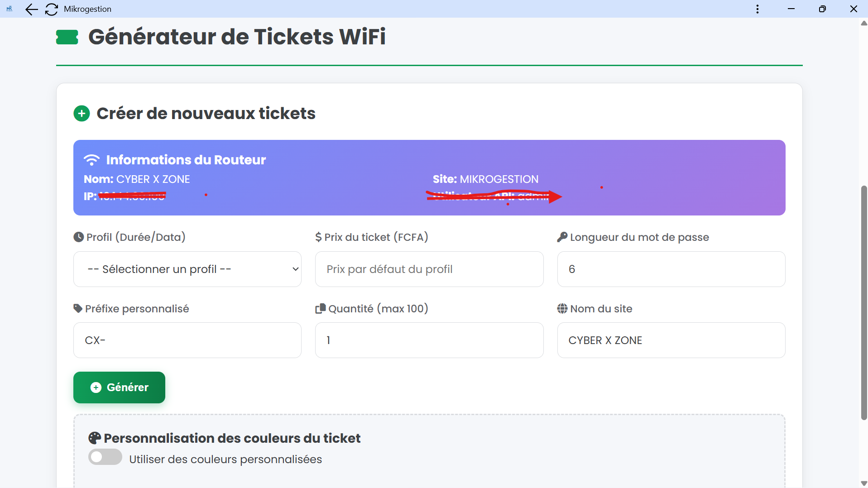The image size is (868, 488).
Task: Click the clock icon next to Profil
Action: pos(77,237)
